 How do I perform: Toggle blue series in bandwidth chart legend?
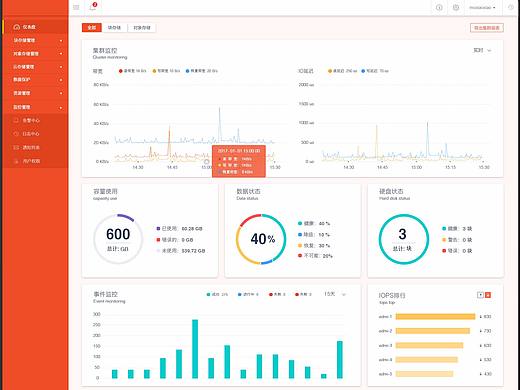(x=202, y=71)
